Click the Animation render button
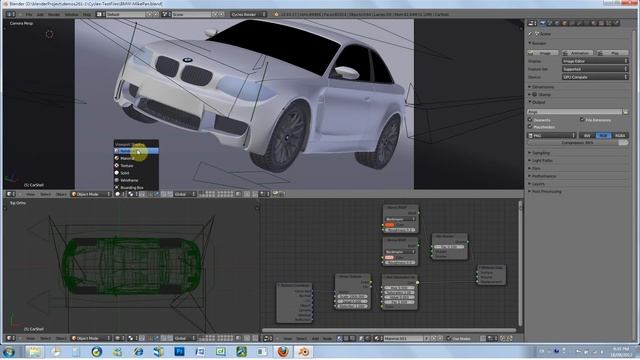This screenshot has height=360, width=640. [x=577, y=53]
